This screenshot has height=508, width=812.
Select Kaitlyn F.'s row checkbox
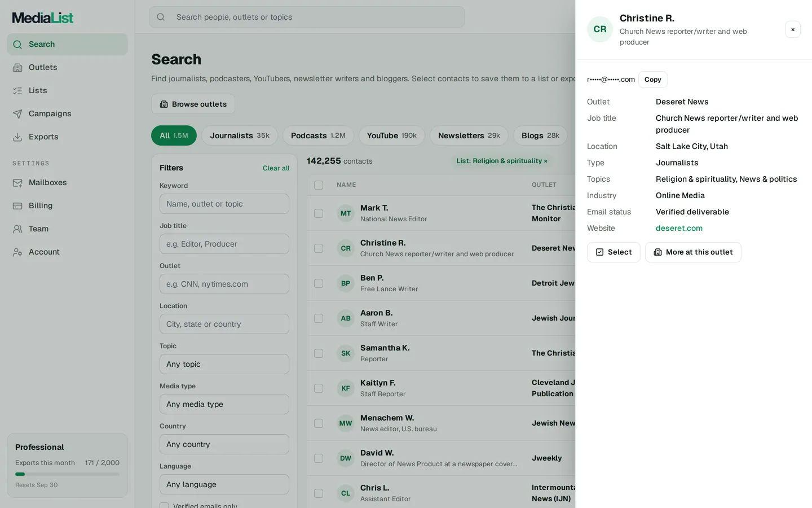[x=319, y=388]
